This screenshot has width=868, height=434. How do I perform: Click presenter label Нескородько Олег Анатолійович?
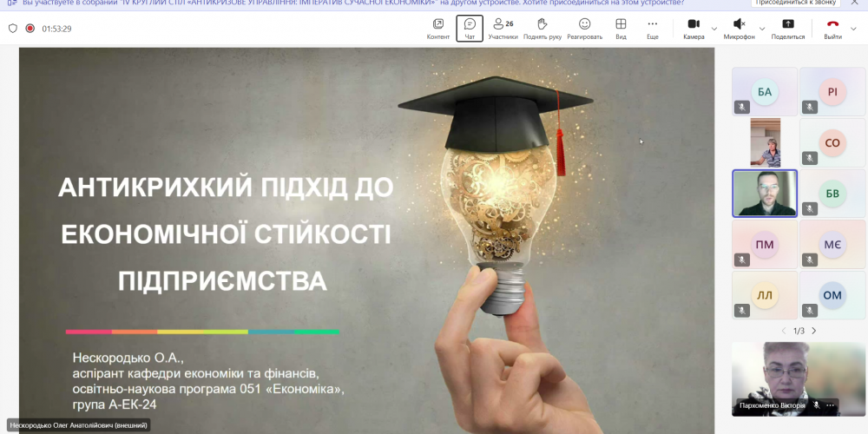pyautogui.click(x=78, y=425)
